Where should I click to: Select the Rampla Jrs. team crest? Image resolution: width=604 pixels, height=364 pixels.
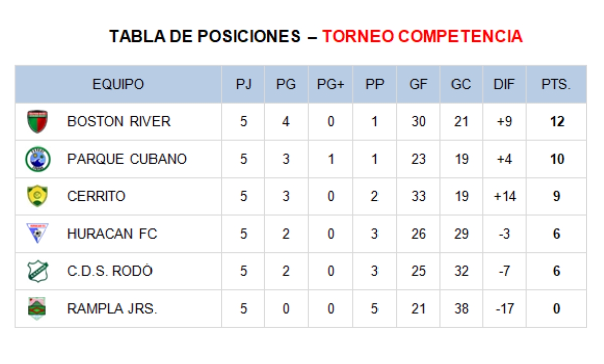(x=37, y=308)
